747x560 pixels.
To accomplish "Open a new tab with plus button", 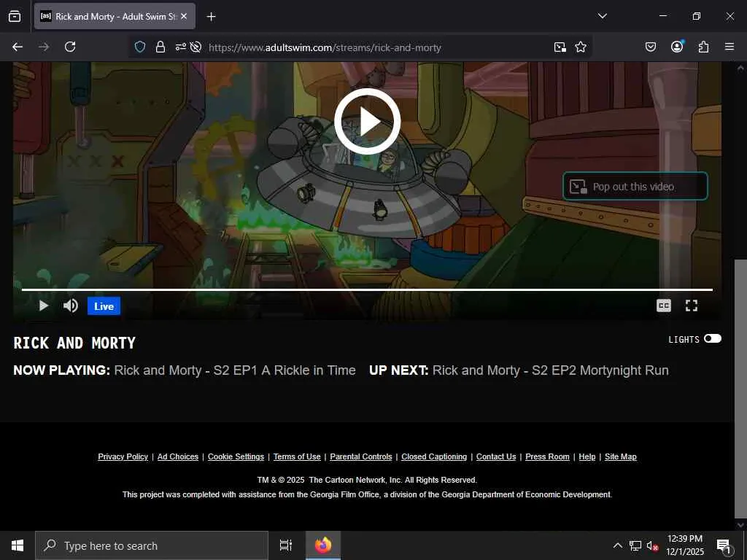I will tap(211, 17).
